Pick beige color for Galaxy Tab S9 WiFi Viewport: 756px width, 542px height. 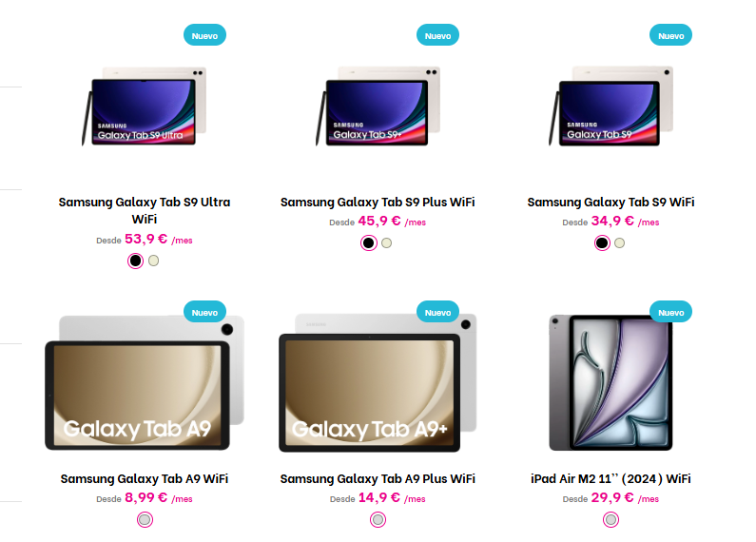pyautogui.click(x=620, y=243)
